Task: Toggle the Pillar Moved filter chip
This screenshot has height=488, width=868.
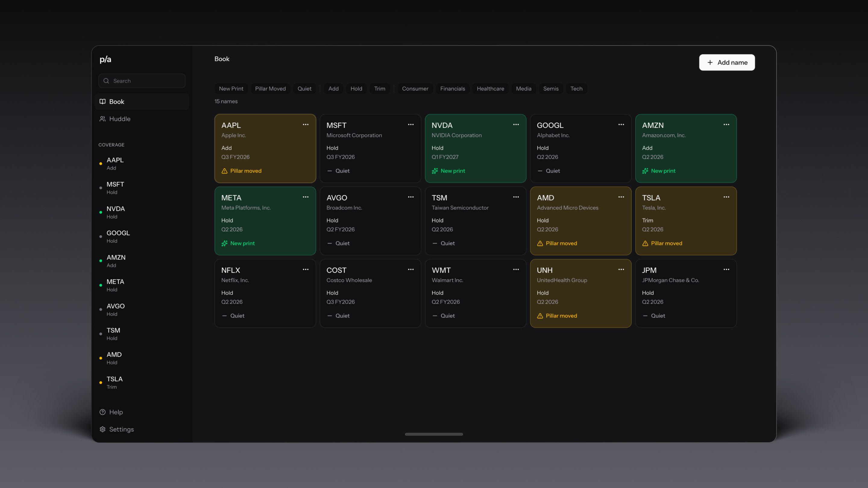Action: [x=270, y=89]
